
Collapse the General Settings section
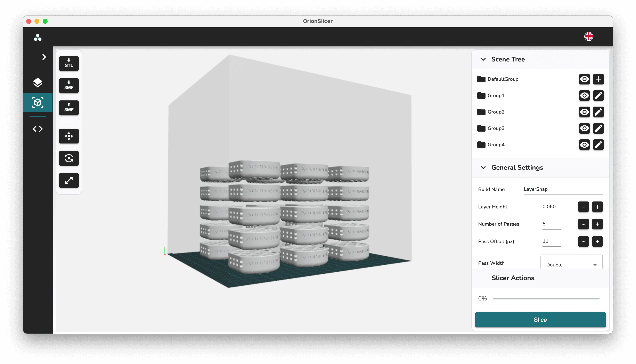pos(482,167)
